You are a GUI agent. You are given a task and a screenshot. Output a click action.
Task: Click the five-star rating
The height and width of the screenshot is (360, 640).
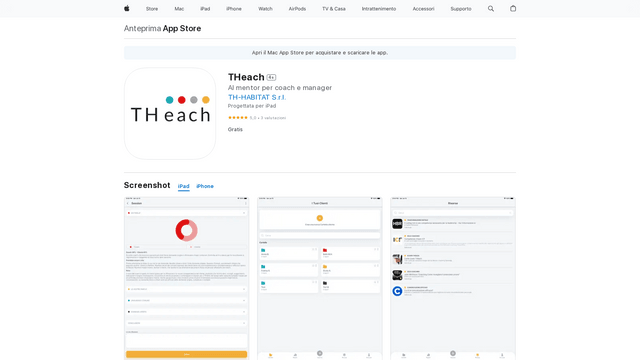(x=238, y=118)
